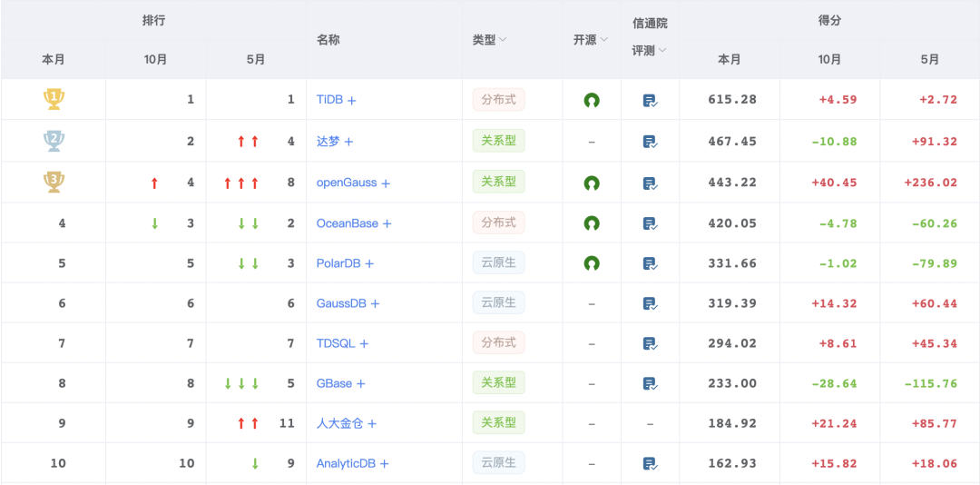Click TDSQL's score change +45.34
This screenshot has width=980, height=485.
tap(935, 343)
